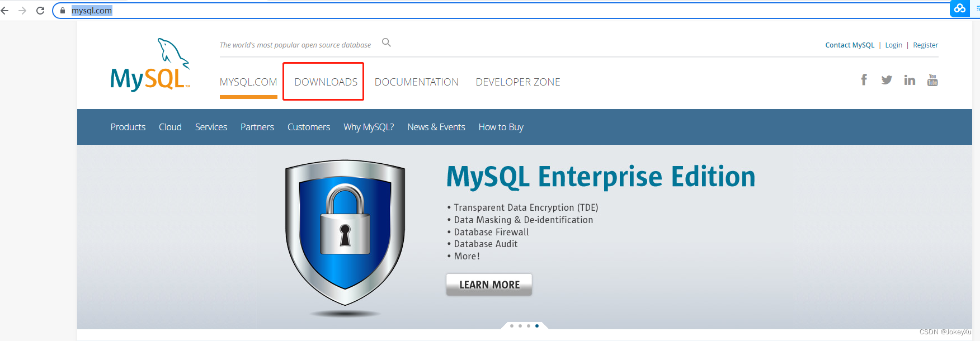Screen dimensions: 980x341
Task: Click the lock icon in address bar
Action: 63,11
